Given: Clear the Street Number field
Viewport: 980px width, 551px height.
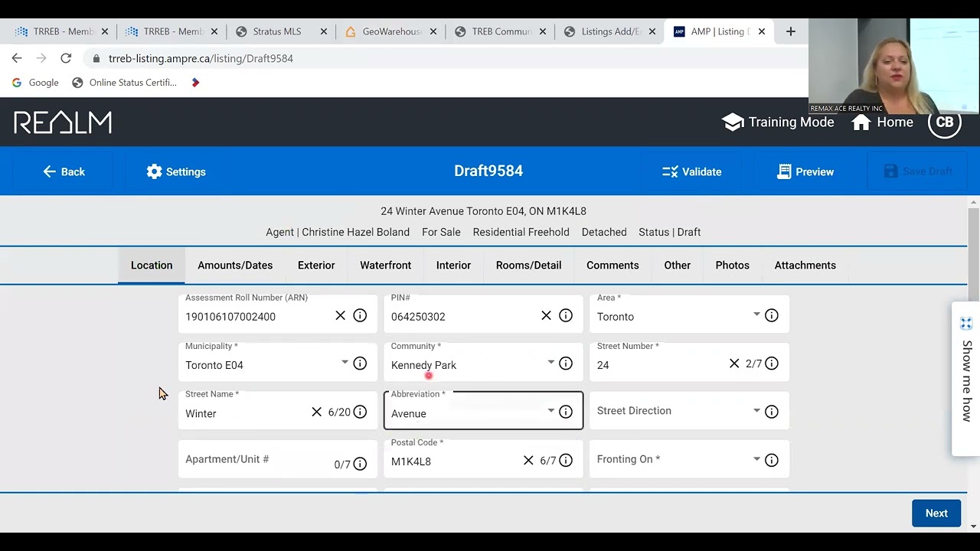Looking at the screenshot, I should click(733, 364).
